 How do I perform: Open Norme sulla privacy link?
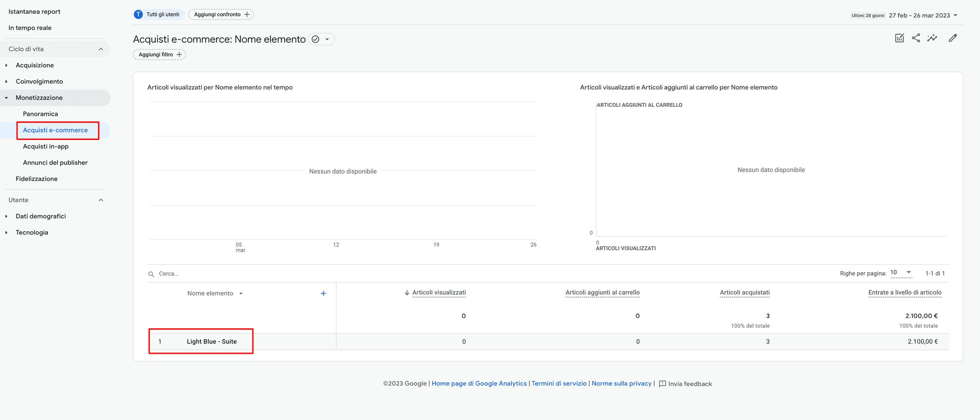622,384
